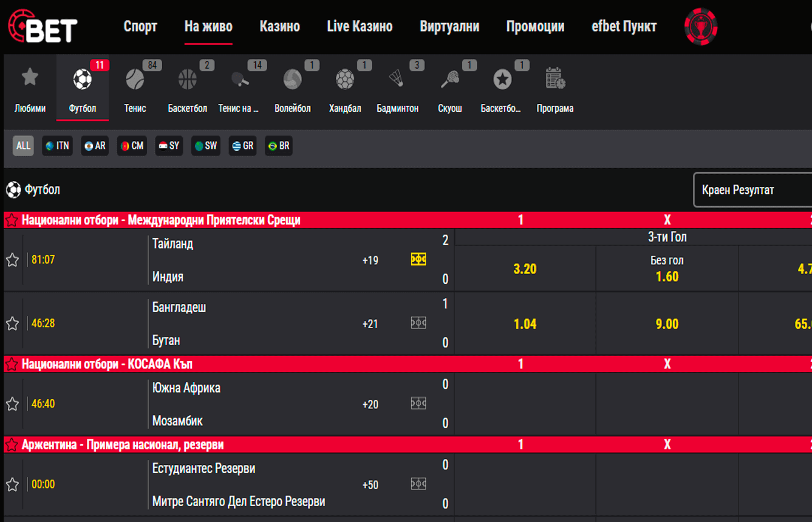Bet on Без гол at 1.60
The image size is (812, 522).
667,269
